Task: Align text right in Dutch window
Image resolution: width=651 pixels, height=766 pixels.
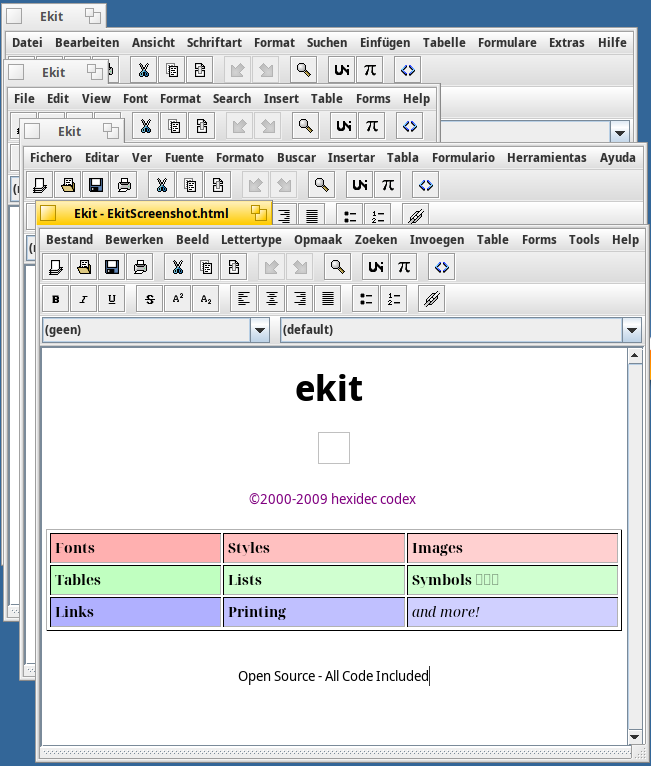Action: 300,299
